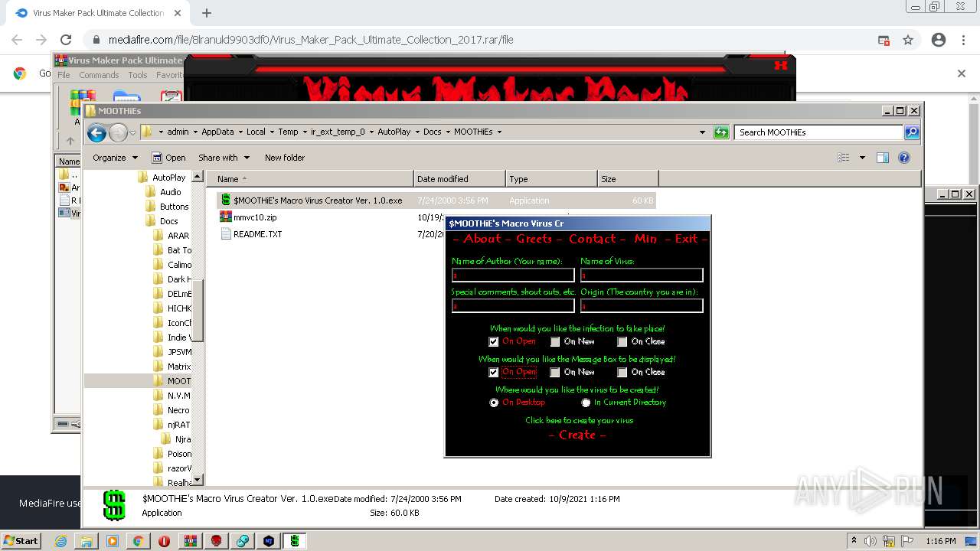
Task: Enable Message Box On New checkbox
Action: (555, 372)
